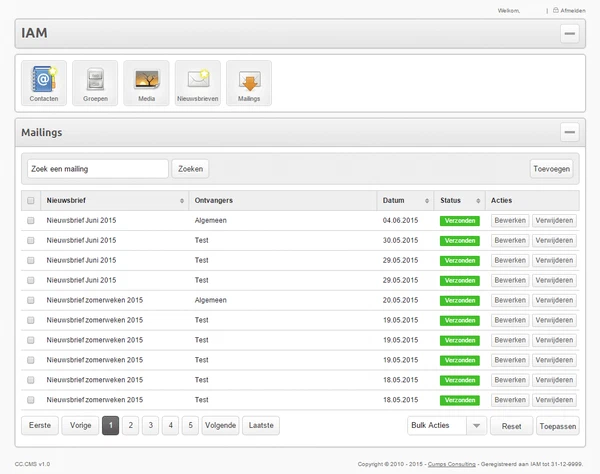The image size is (600, 474).
Task: Click the Algemeen recipient in 04.06.2015 row
Action: coord(210,220)
